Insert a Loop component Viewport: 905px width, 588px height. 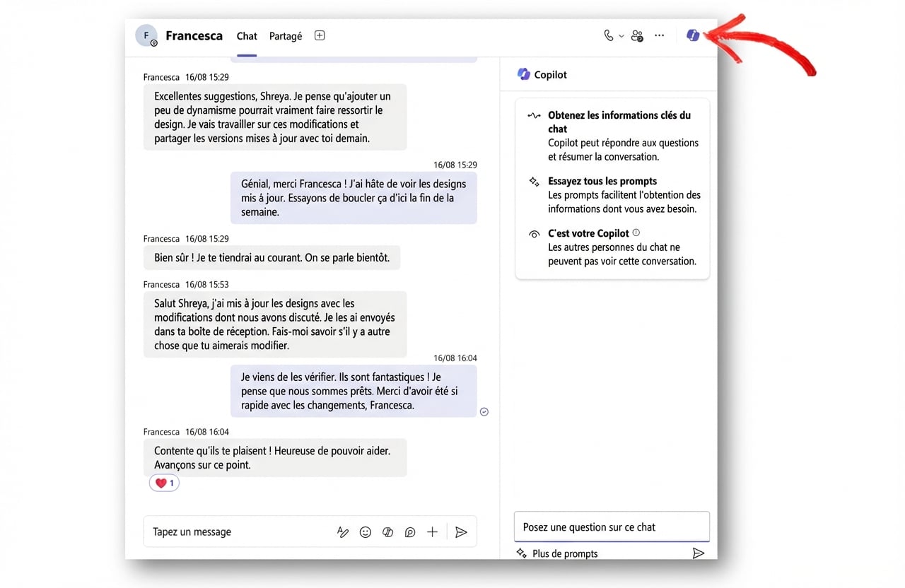(387, 531)
